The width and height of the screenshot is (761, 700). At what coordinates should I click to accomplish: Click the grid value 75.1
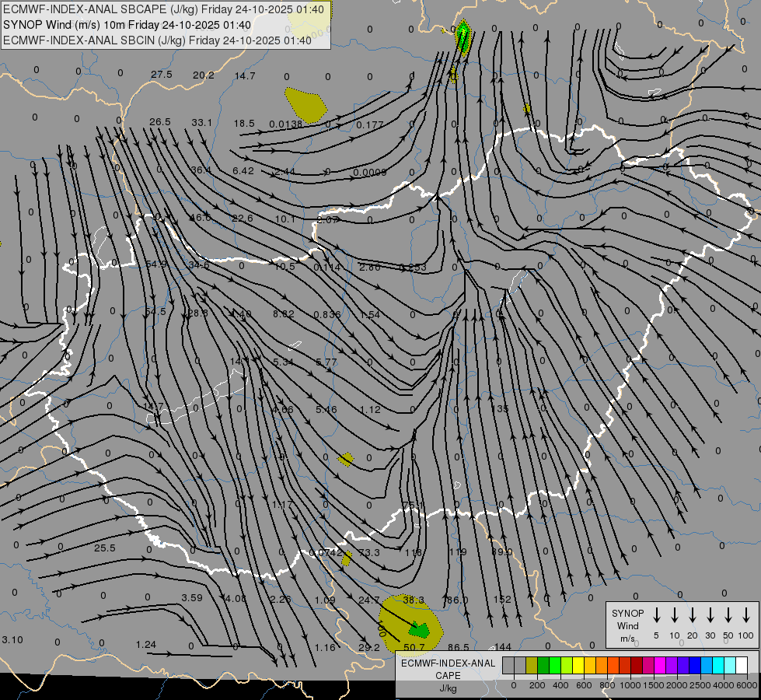413,506
